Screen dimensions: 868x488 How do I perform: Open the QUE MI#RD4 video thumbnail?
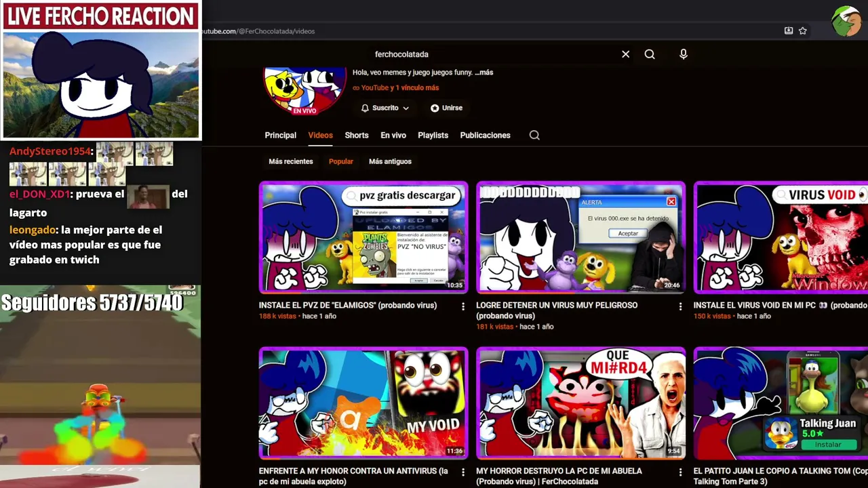tap(580, 403)
